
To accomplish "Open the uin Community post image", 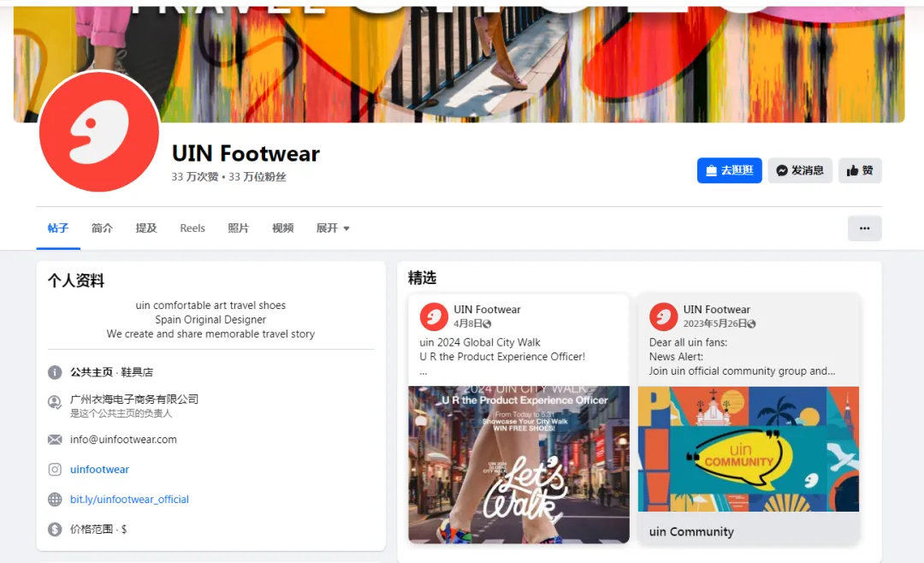I will (749, 448).
